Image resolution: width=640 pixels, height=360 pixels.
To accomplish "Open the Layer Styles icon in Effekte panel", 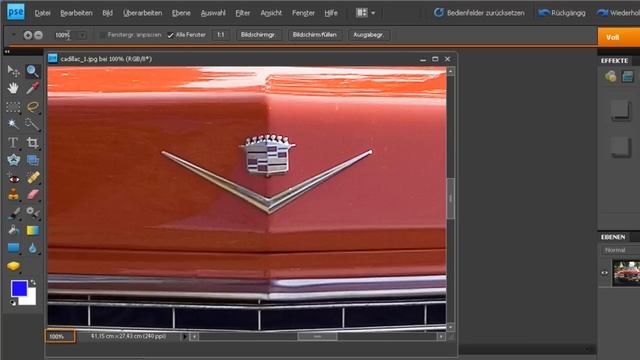I will [x=627, y=76].
